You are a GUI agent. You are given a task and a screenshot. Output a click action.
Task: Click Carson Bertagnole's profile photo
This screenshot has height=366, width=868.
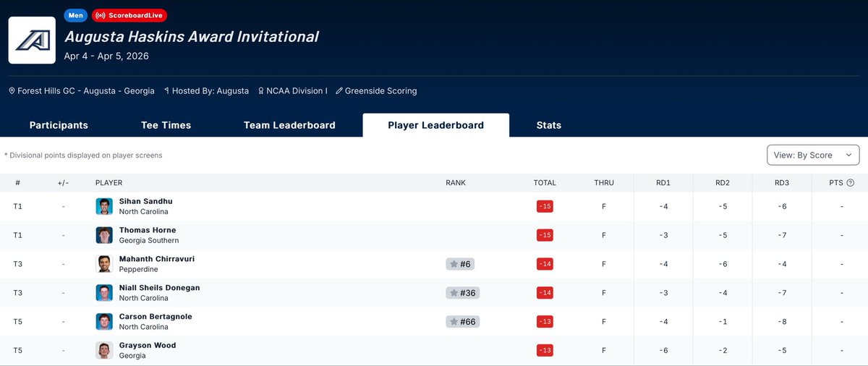click(x=104, y=322)
